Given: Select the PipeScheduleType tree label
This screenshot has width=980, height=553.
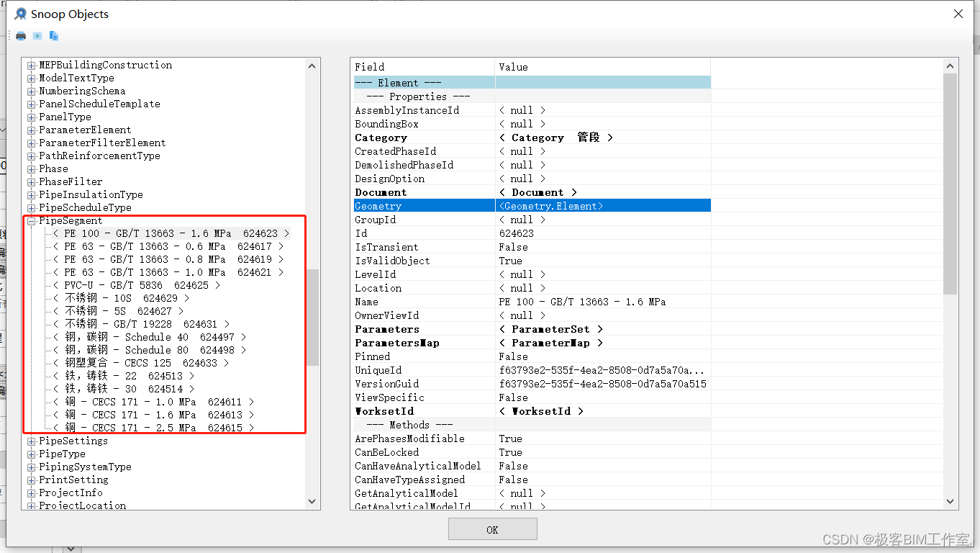Looking at the screenshot, I should point(85,208).
